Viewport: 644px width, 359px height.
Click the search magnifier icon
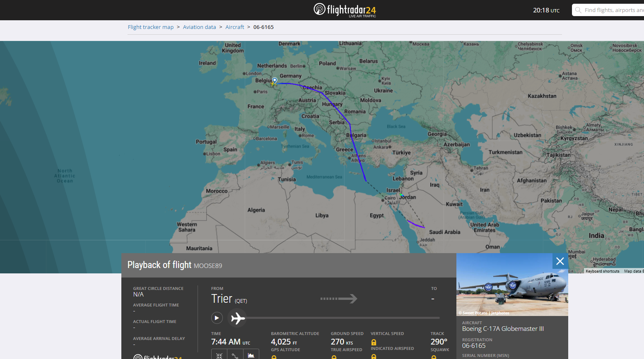point(578,10)
